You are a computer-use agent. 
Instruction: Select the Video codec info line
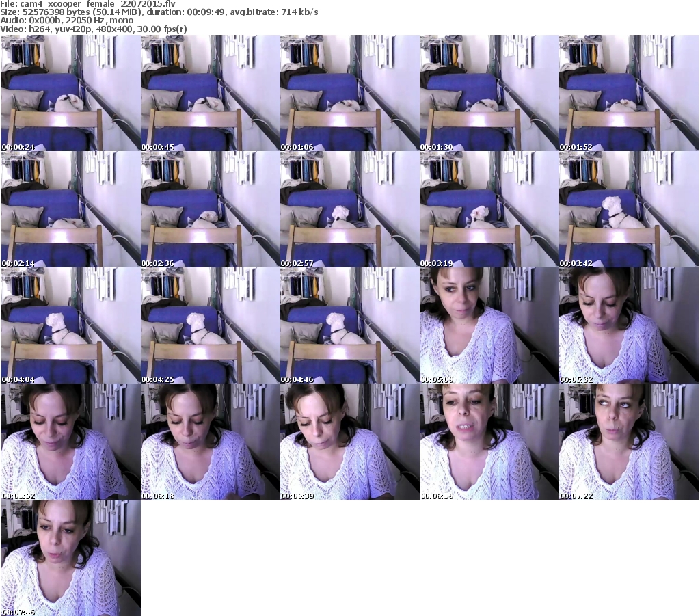coord(93,29)
